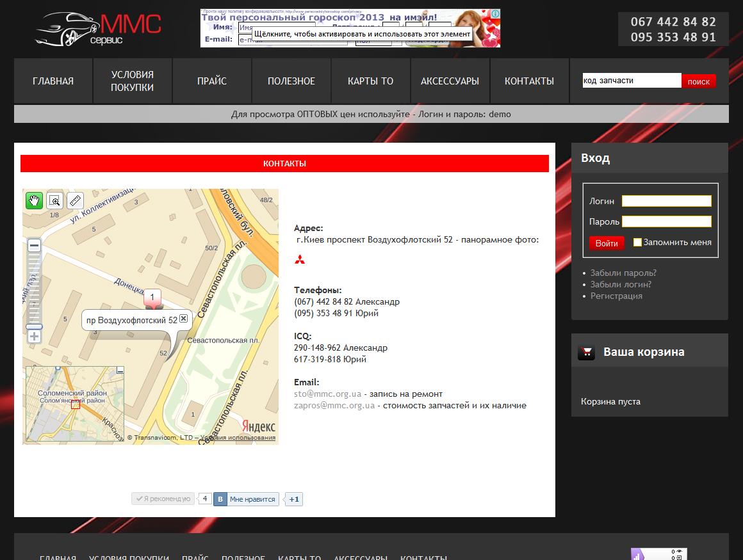The image size is (743, 560).
Task: Tick the Запомнить меня checkbox
Action: pyautogui.click(x=637, y=242)
